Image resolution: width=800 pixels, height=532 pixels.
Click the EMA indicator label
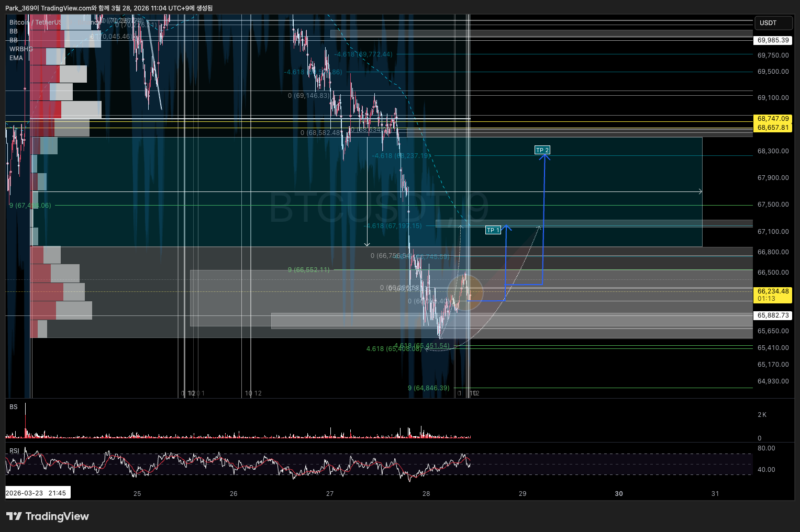tap(16, 58)
